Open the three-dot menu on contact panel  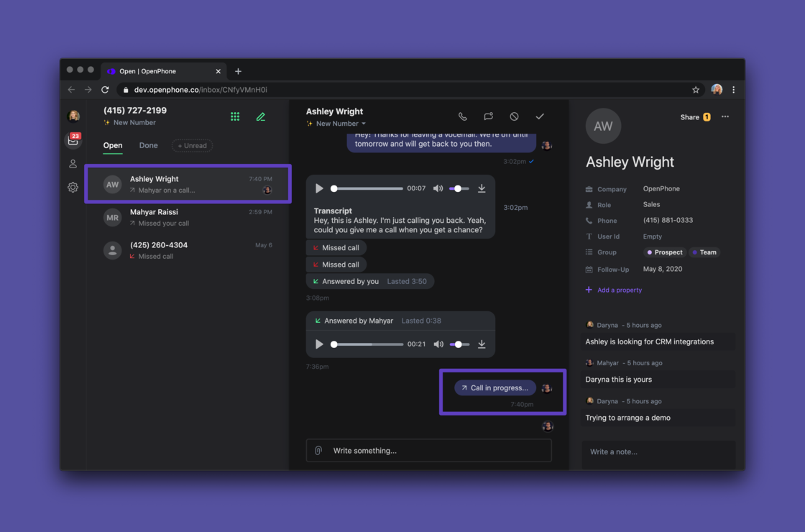point(725,116)
